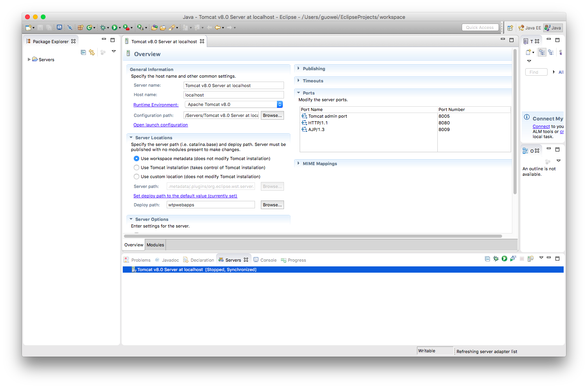Collapse the Ports section

[299, 93]
